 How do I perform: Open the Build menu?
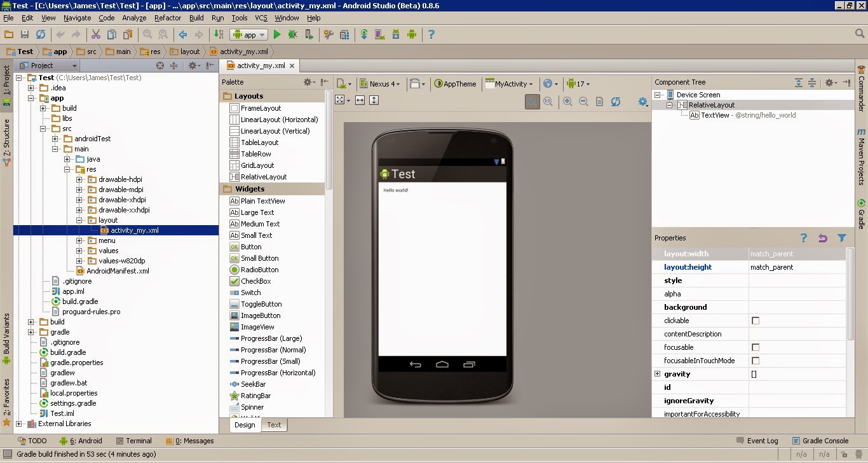[x=196, y=18]
